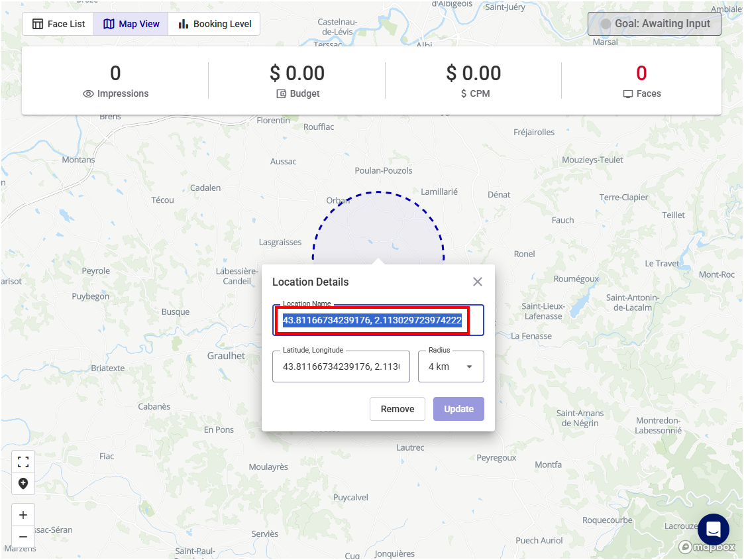Click the Location Name input field

tap(378, 320)
